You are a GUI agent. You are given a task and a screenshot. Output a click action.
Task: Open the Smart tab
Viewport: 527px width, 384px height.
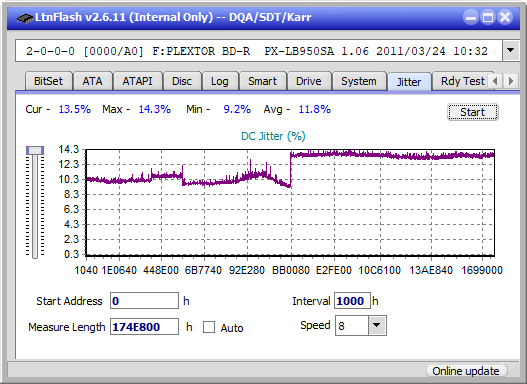click(x=262, y=81)
